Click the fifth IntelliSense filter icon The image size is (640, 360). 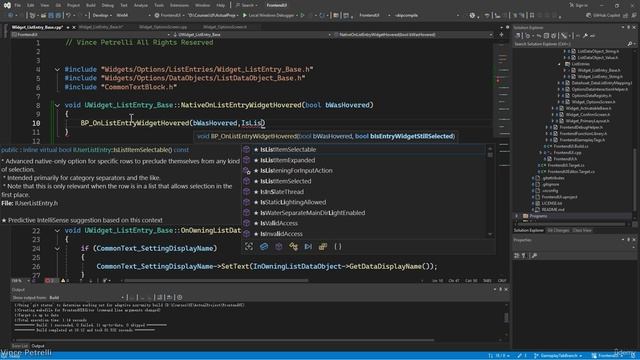(x=308, y=247)
